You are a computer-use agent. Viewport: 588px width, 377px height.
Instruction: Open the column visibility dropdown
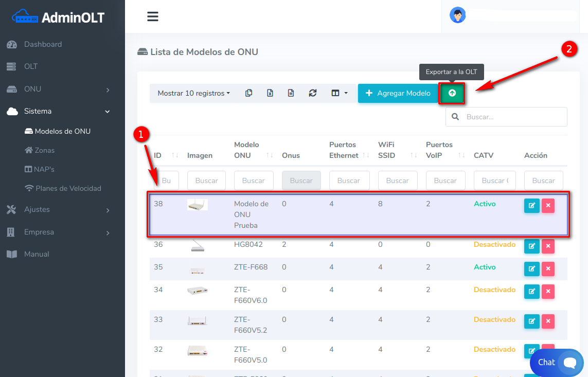[x=339, y=93]
